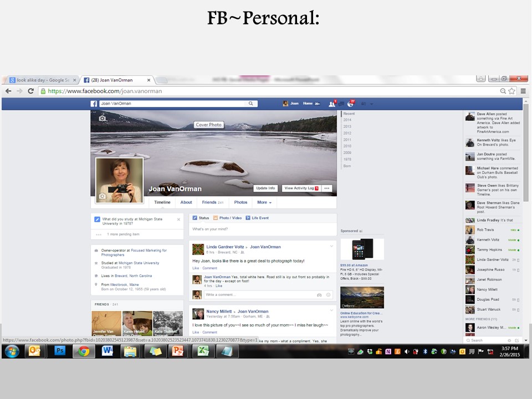Click the Home link in header
The image size is (532, 399).
(308, 104)
